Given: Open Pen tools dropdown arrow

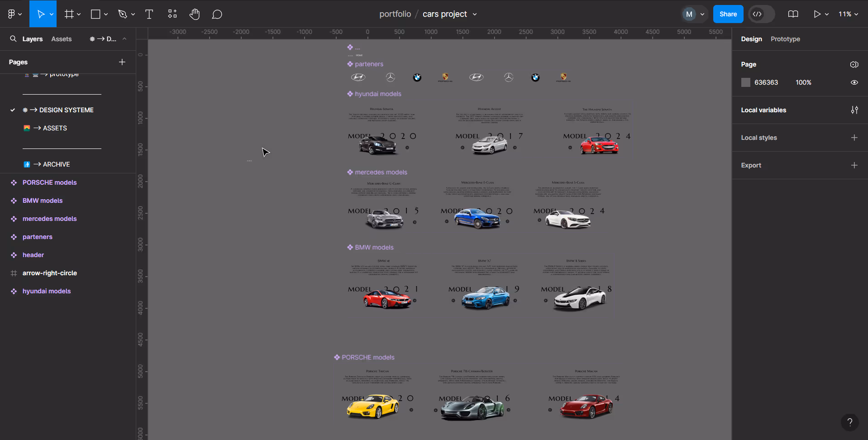Looking at the screenshot, I should coord(133,14).
